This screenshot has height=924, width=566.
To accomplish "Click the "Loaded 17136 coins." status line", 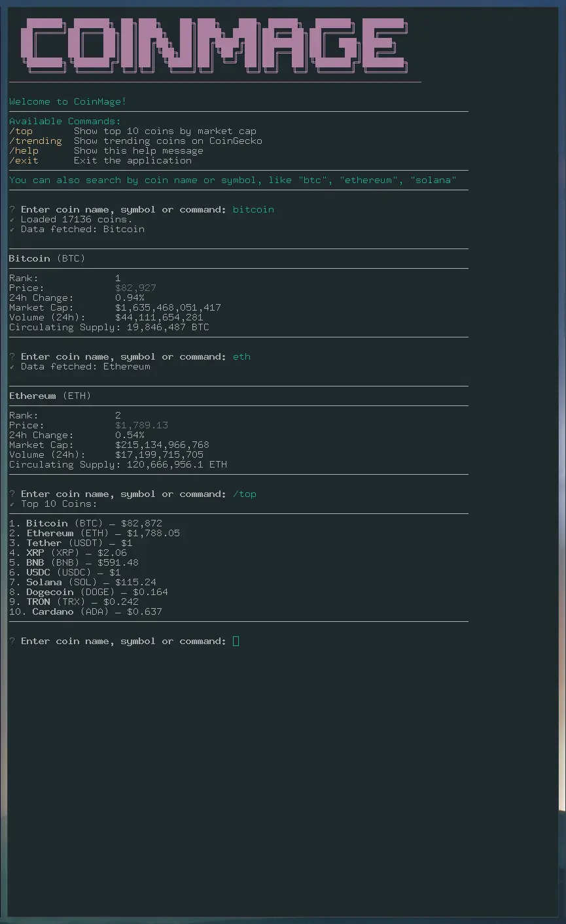I will coord(76,220).
